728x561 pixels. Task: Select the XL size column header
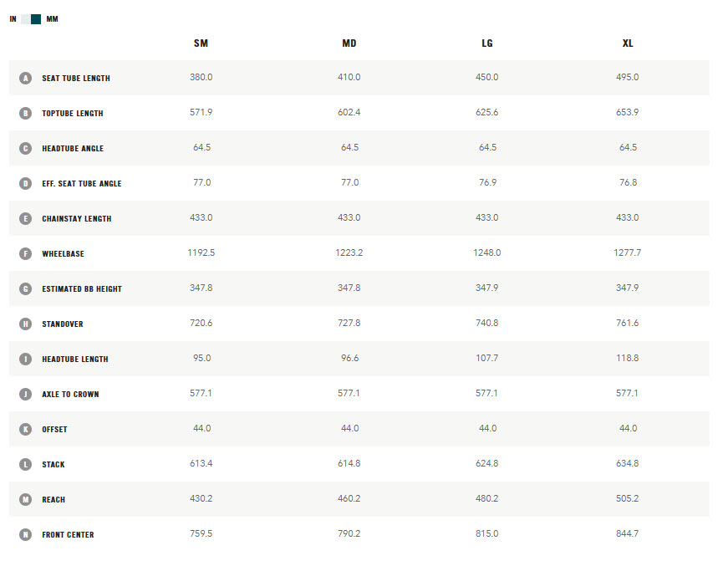pyautogui.click(x=628, y=43)
